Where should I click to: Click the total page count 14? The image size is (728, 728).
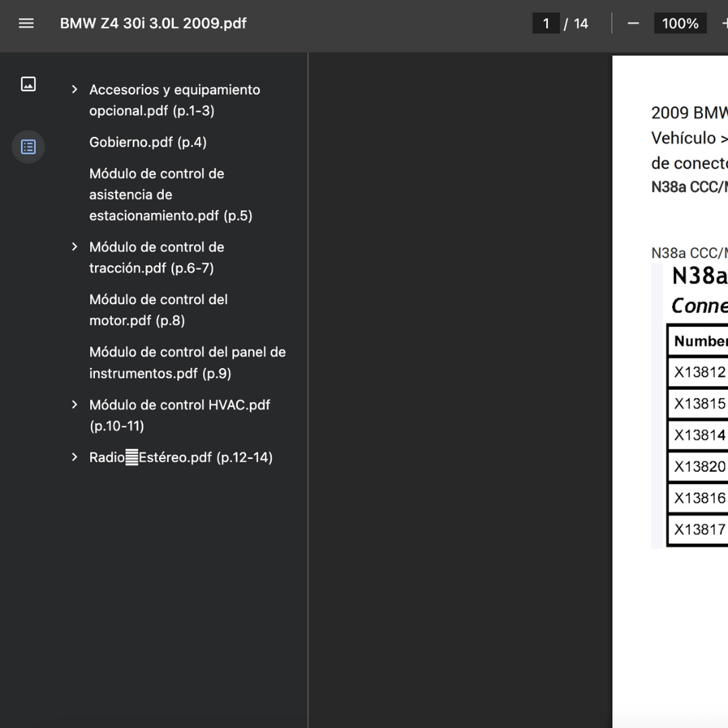click(581, 24)
